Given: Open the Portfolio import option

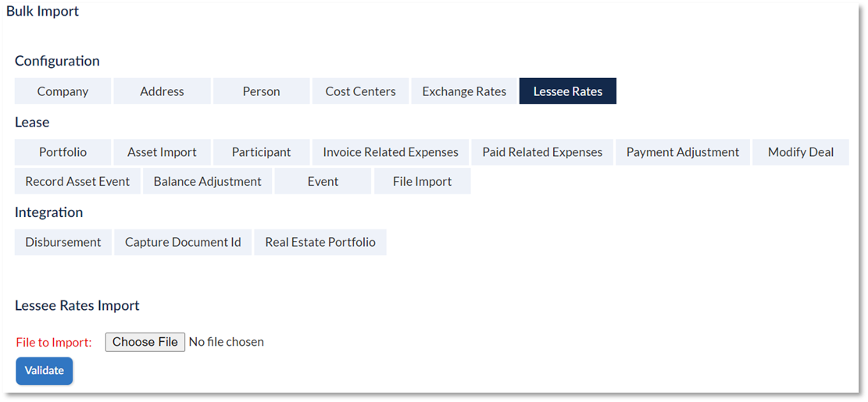Looking at the screenshot, I should point(63,152).
